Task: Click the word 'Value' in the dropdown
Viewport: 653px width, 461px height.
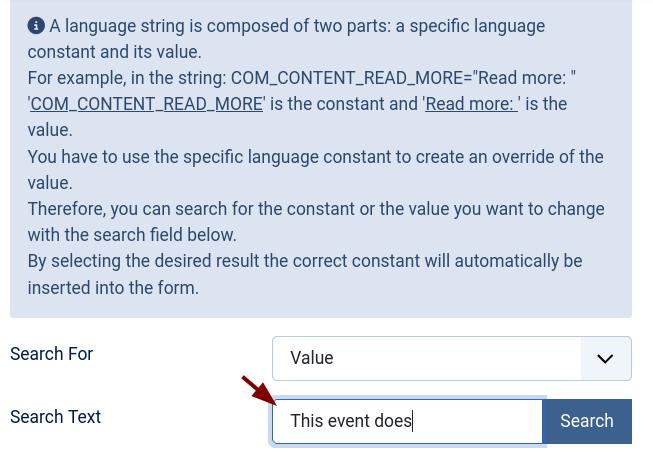Action: (311, 358)
